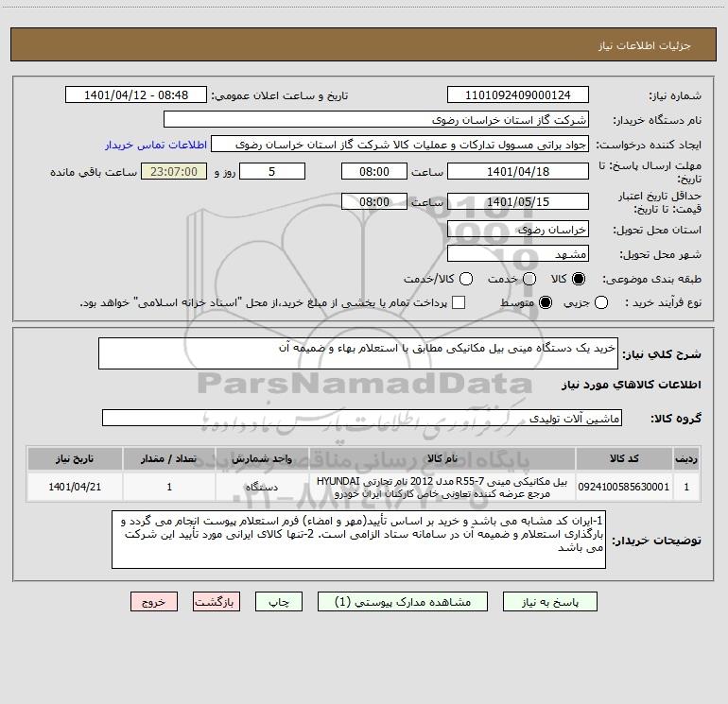This screenshot has width=728, height=704.
Task: Click unit cell دستگاه
Action: (x=261, y=487)
